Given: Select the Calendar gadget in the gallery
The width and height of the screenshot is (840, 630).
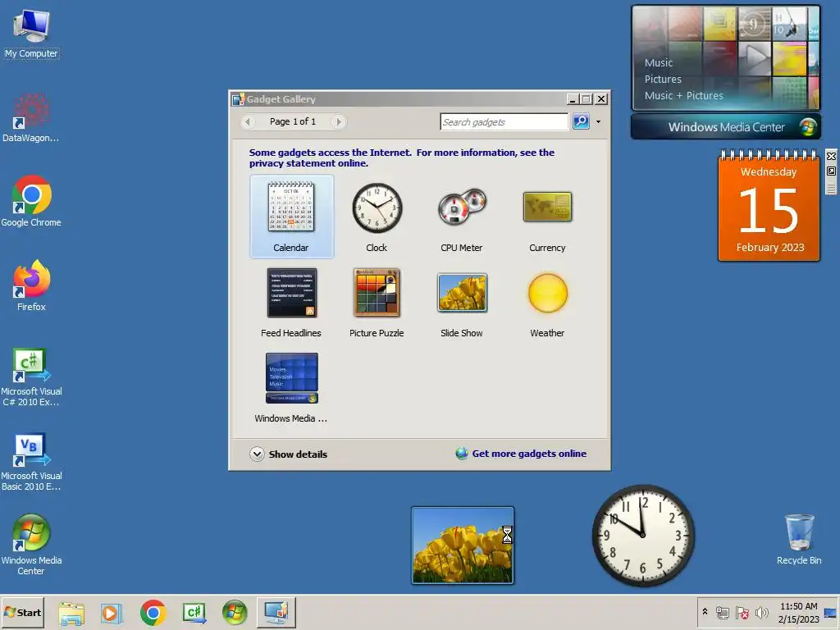Looking at the screenshot, I should pos(291,217).
